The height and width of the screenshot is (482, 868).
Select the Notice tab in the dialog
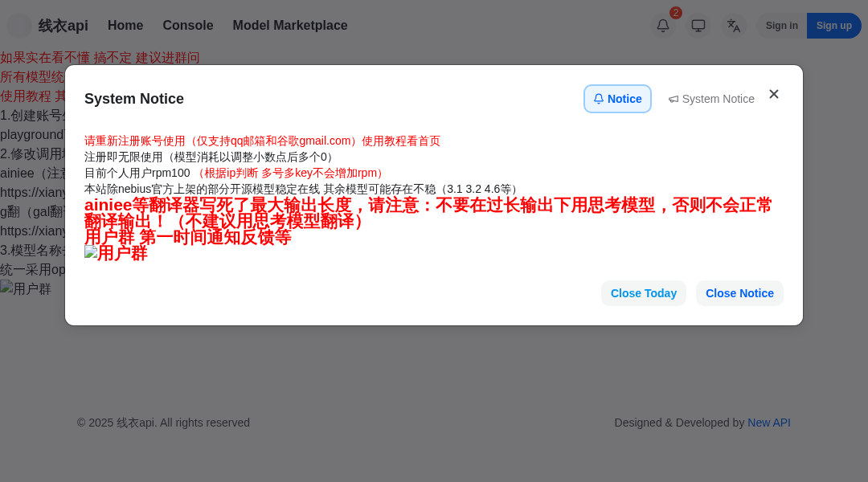pyautogui.click(x=617, y=98)
